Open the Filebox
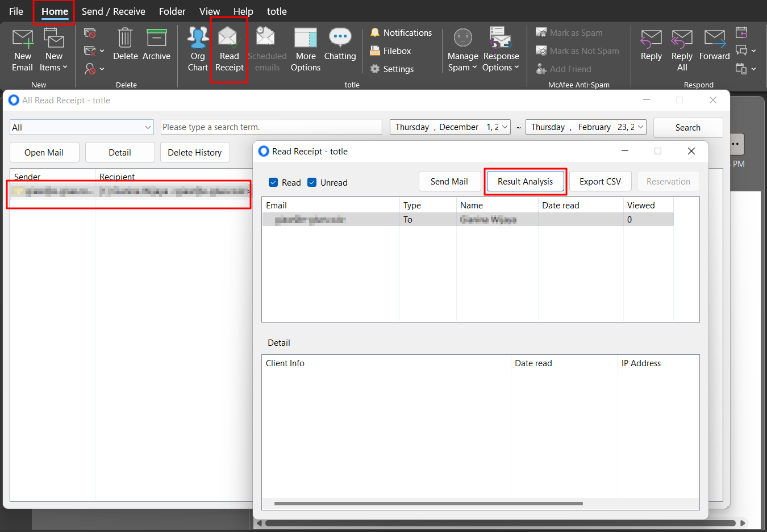767x532 pixels. 390,51
